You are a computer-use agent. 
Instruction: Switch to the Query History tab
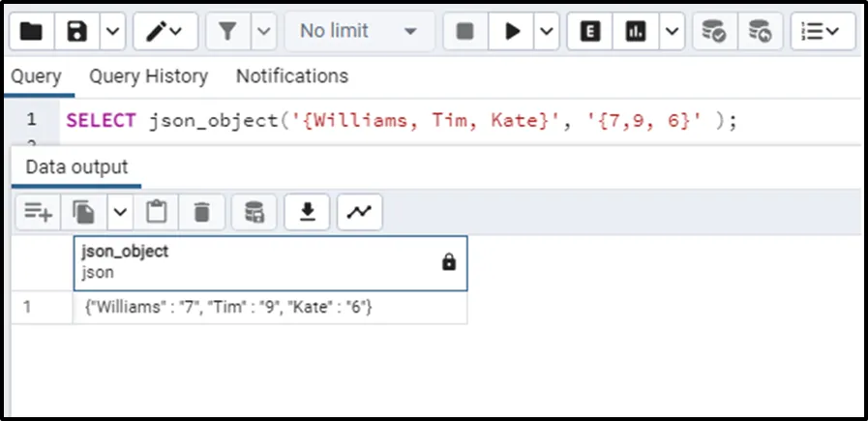[x=148, y=75]
